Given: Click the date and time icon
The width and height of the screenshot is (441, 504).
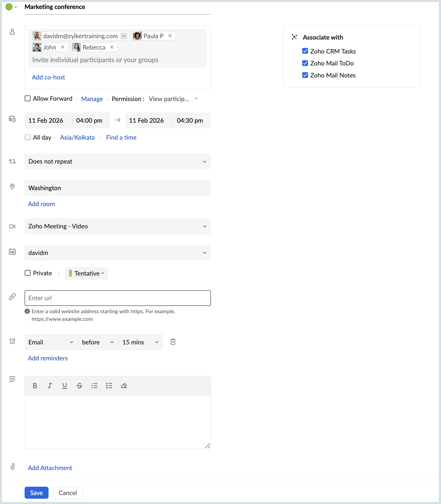Looking at the screenshot, I should pos(12,119).
